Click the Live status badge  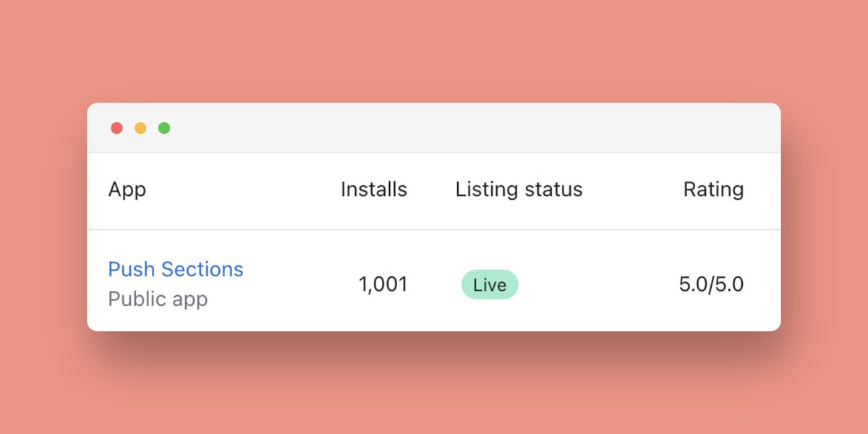[x=490, y=285]
